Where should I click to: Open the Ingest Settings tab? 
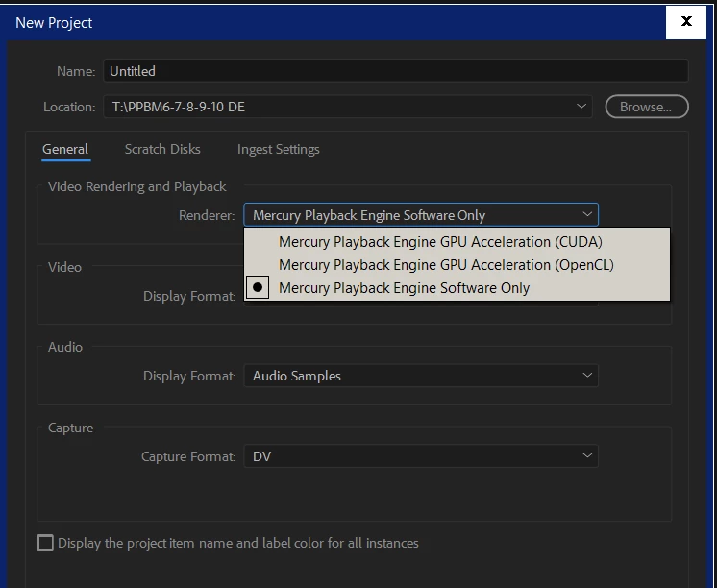tap(279, 149)
